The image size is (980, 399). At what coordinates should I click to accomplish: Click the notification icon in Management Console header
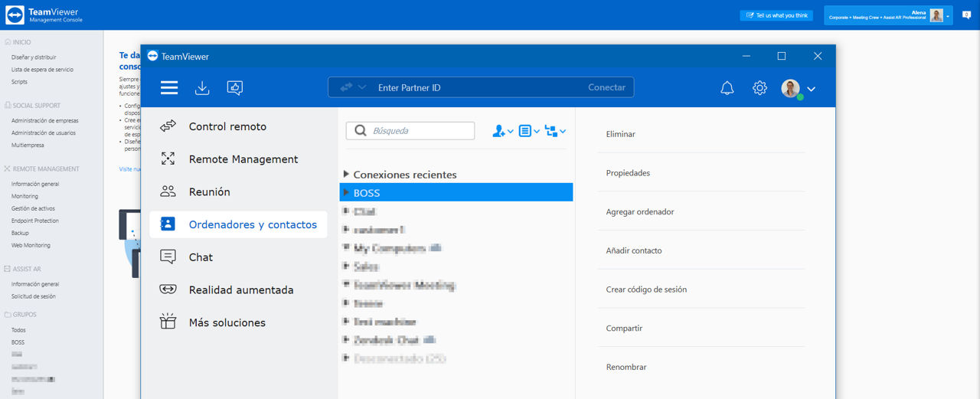(966, 15)
